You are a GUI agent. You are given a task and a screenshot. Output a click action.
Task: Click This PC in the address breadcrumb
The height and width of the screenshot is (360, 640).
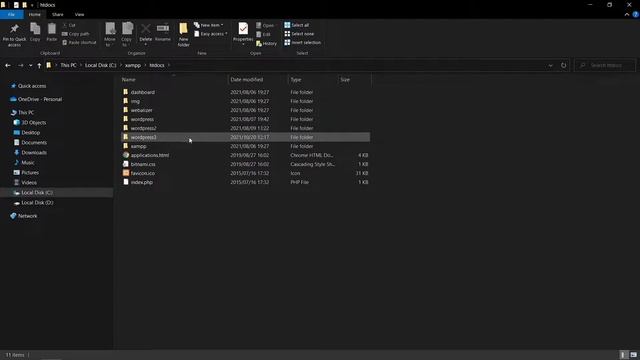(68, 65)
